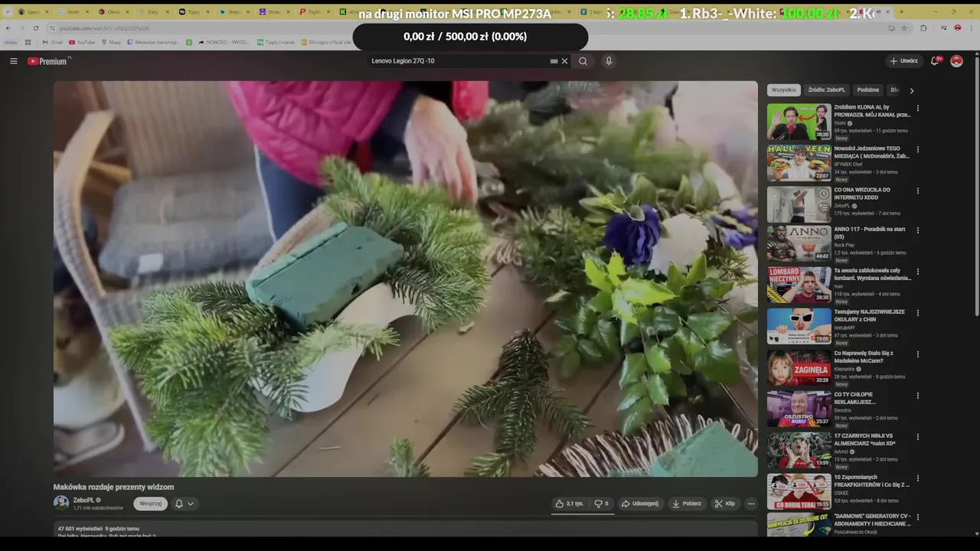Open the Nowości Jedzeniowe TEGO MIESIĄCA thumbnail
980x551 pixels.
coord(799,163)
